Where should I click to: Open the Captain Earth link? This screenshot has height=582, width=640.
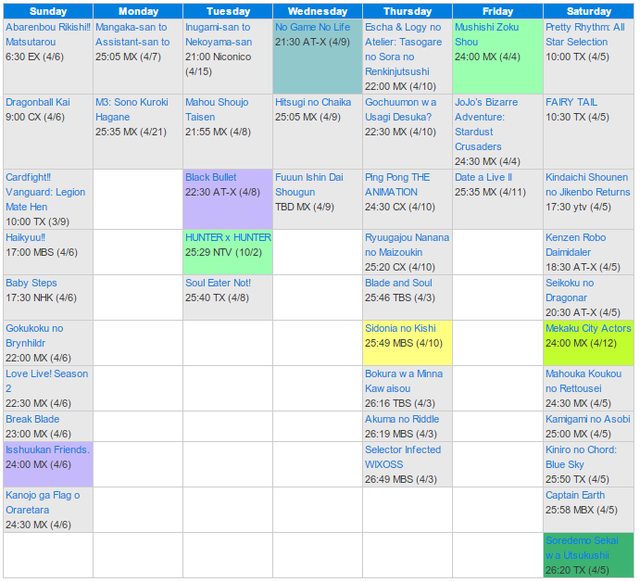coord(575,495)
